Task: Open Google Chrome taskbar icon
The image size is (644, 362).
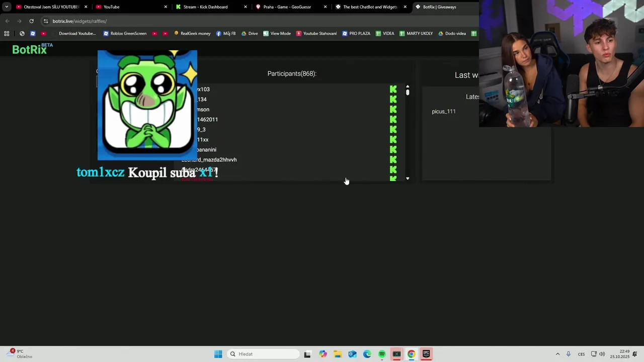Action: pyautogui.click(x=411, y=354)
